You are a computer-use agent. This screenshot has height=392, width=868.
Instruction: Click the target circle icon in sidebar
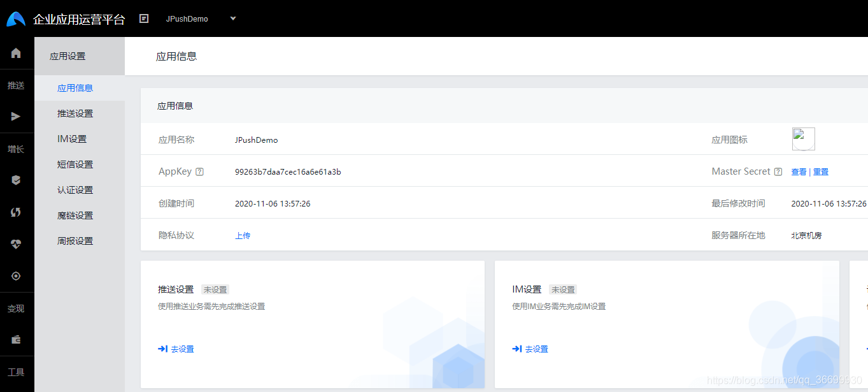tap(17, 276)
